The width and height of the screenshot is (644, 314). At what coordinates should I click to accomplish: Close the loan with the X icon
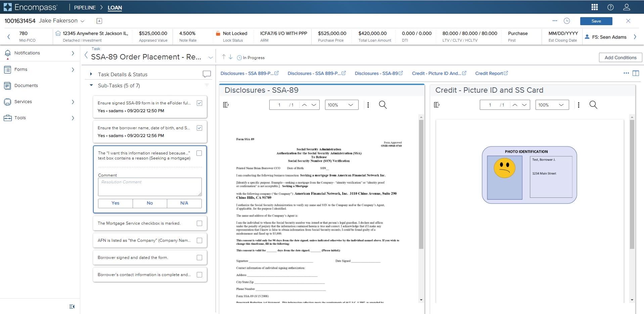point(628,21)
